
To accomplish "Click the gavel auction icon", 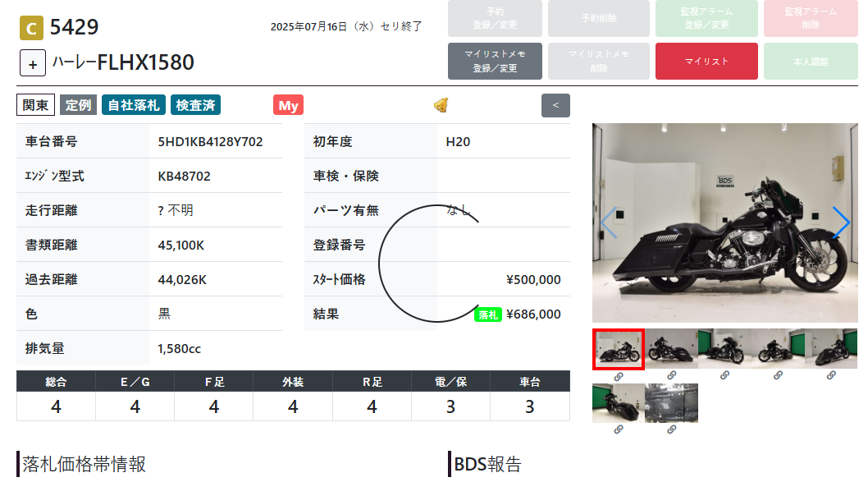I will point(441,105).
